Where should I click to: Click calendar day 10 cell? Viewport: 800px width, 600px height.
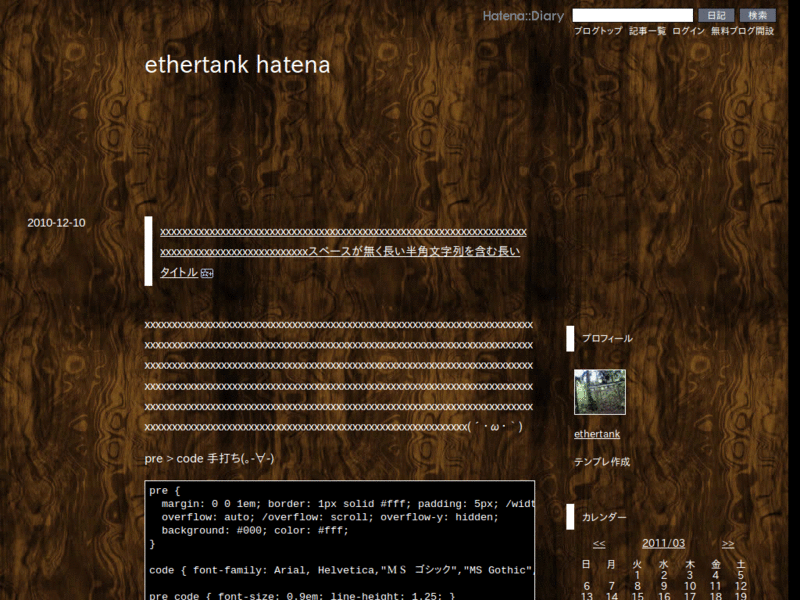690,586
